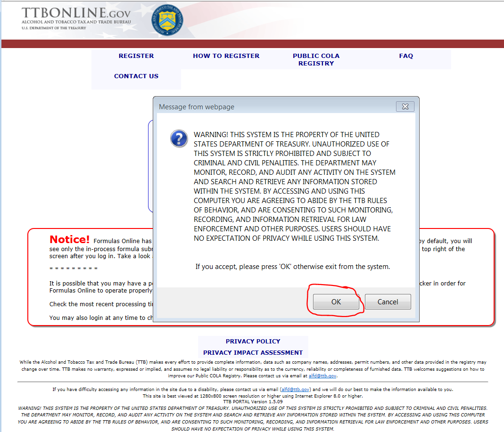
Task: Open HOW TO REGISTER page
Action: (x=226, y=56)
